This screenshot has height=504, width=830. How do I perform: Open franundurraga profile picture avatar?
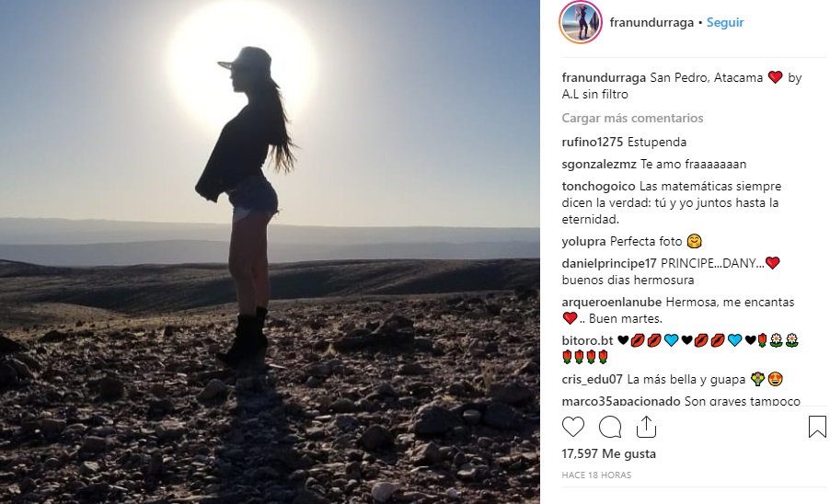(x=580, y=22)
